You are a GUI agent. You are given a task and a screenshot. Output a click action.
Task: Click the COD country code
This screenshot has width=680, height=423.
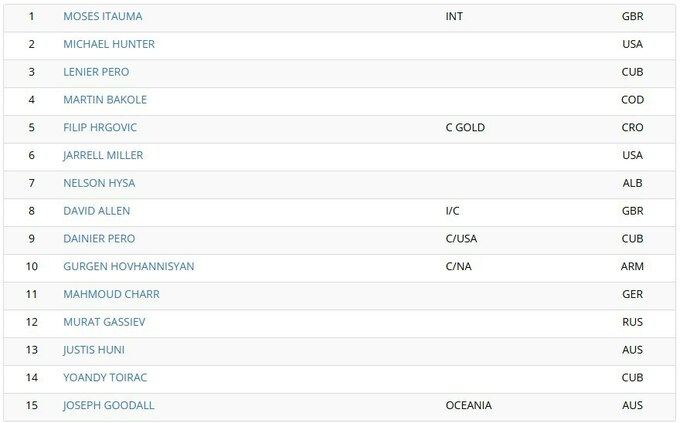(632, 100)
